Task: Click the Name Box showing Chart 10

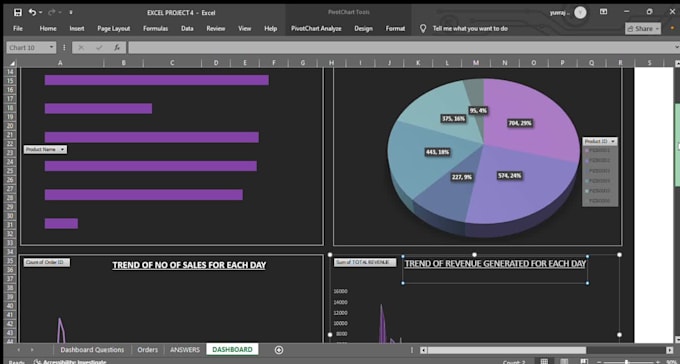Action: point(26,48)
